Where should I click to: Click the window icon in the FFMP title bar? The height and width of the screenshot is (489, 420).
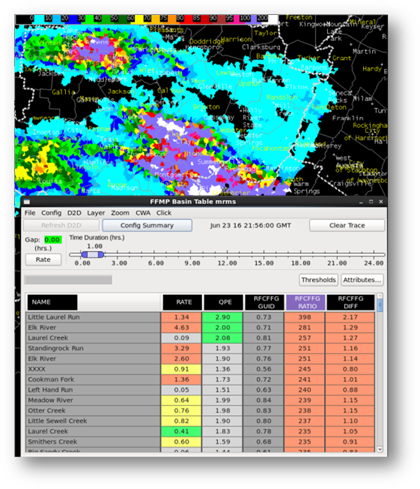[x=27, y=202]
